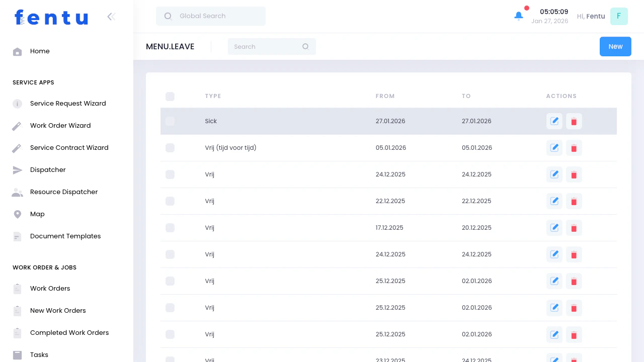Check the checkbox on the Sick leave row
This screenshot has height=362, width=644.
[170, 121]
